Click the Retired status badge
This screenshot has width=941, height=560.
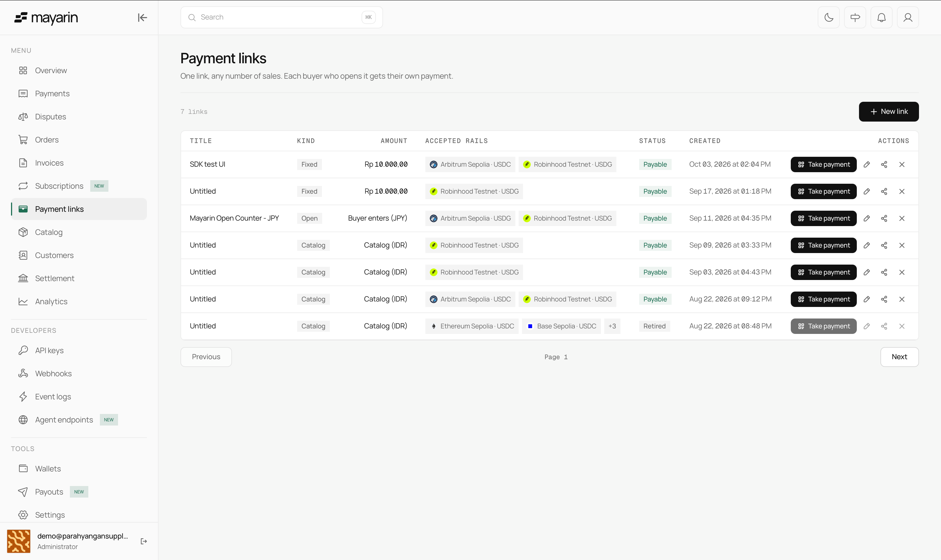tap(654, 326)
